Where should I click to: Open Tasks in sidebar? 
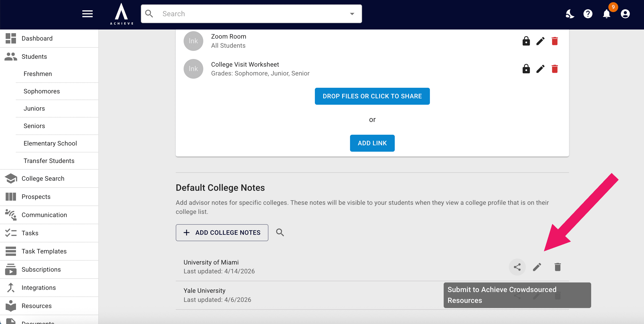pos(49,233)
